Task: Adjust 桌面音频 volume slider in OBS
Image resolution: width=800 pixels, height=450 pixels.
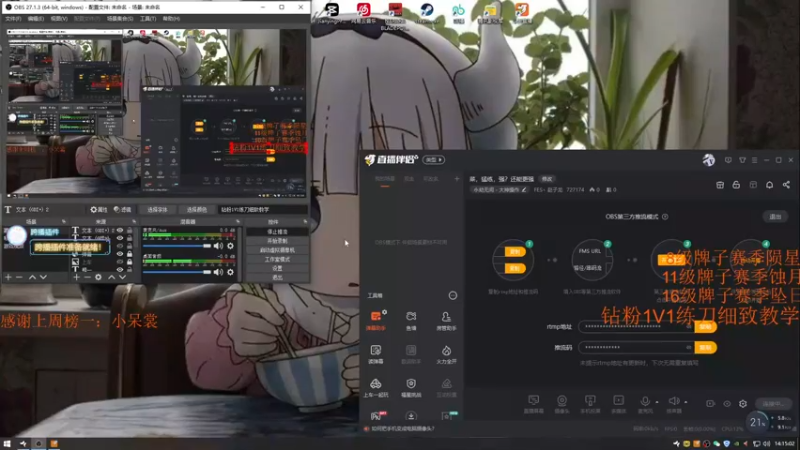Action: 177,272
